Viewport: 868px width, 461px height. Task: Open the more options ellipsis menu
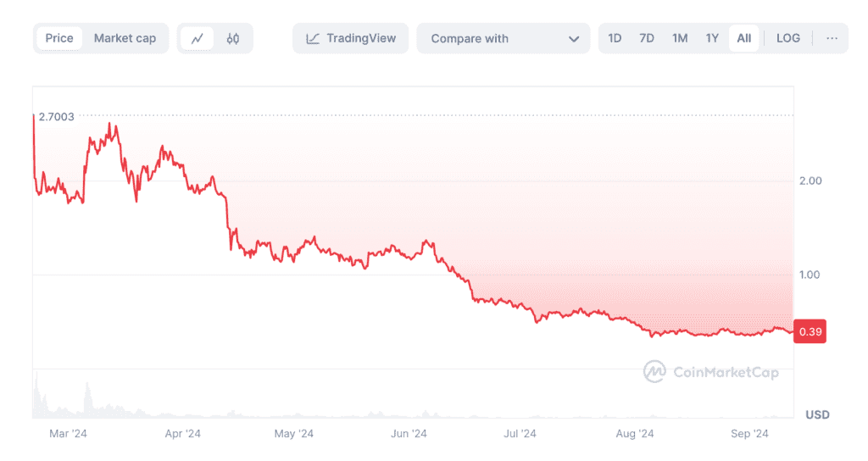[831, 38]
